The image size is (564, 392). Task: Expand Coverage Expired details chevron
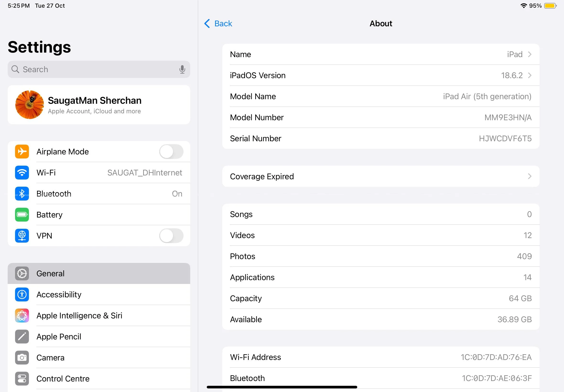pos(530,176)
